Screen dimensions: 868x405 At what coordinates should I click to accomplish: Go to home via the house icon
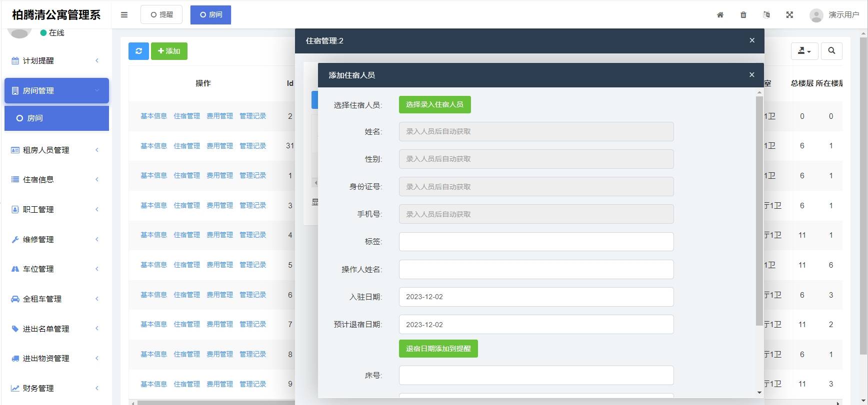tap(720, 15)
